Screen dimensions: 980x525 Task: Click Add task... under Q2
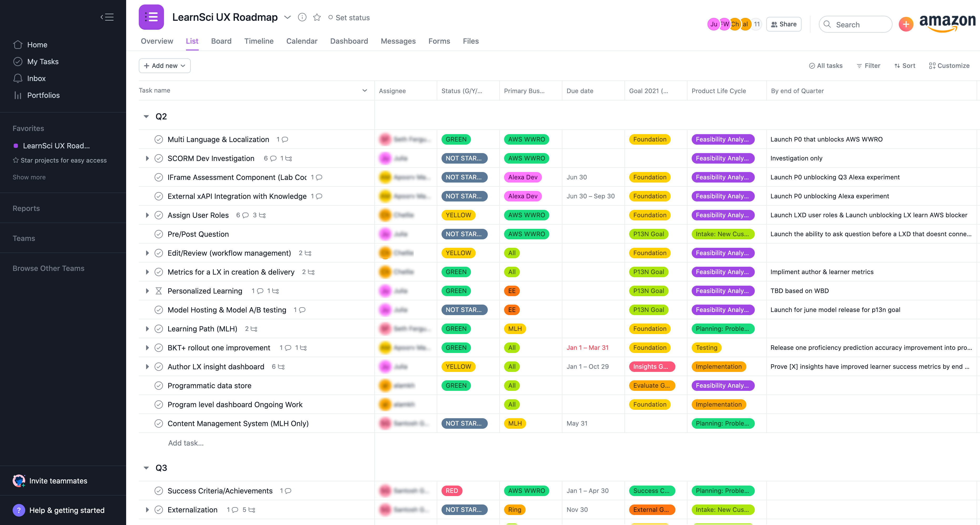(186, 443)
